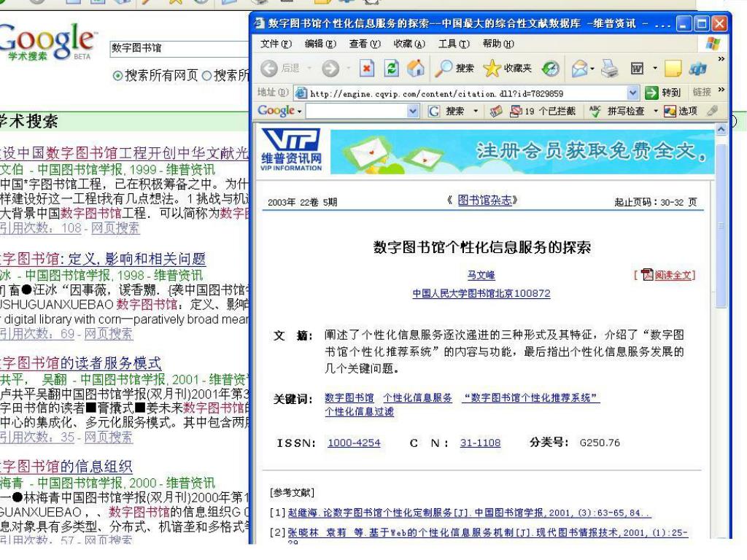The image size is (747, 560).
Task: Open the 文件(F) menu
Action: point(276,44)
